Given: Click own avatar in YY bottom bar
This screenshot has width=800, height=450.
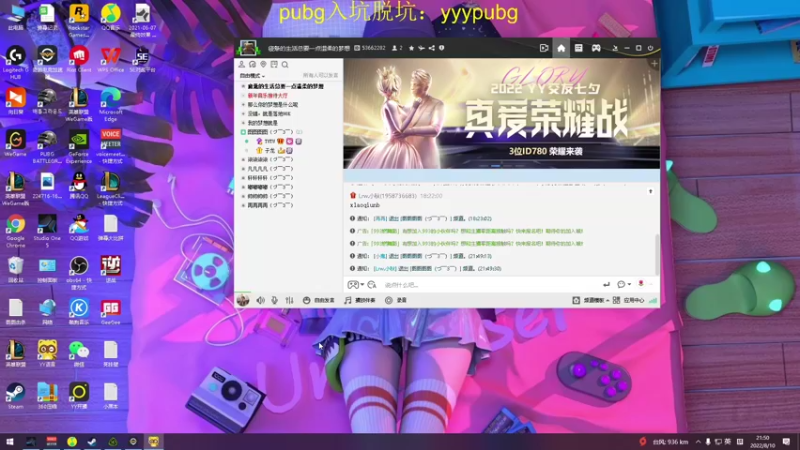Looking at the screenshot, I should [x=243, y=300].
